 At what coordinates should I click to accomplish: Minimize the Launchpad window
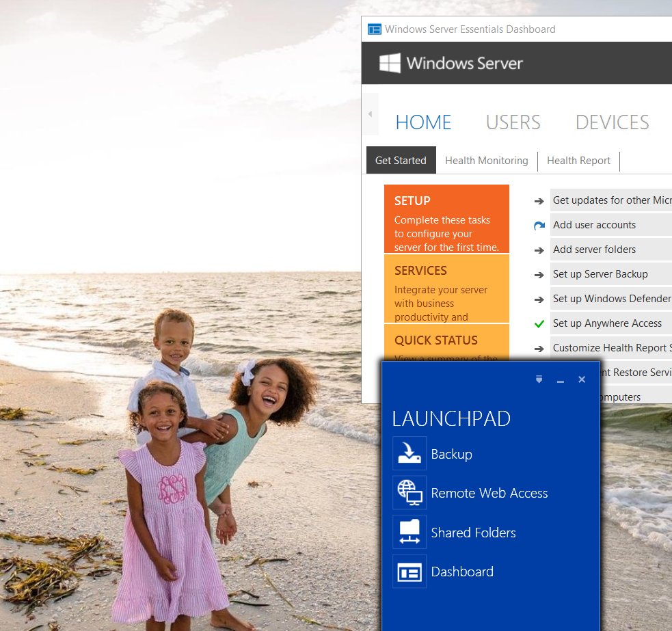point(560,381)
